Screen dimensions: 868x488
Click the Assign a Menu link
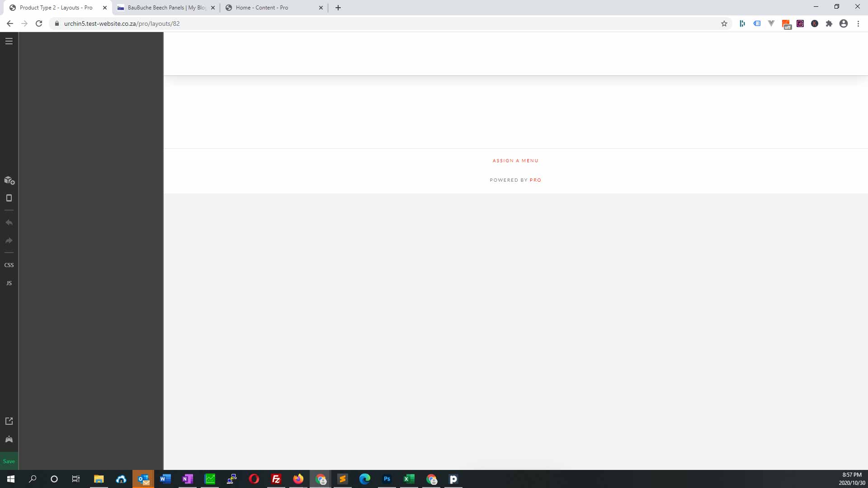[515, 160]
